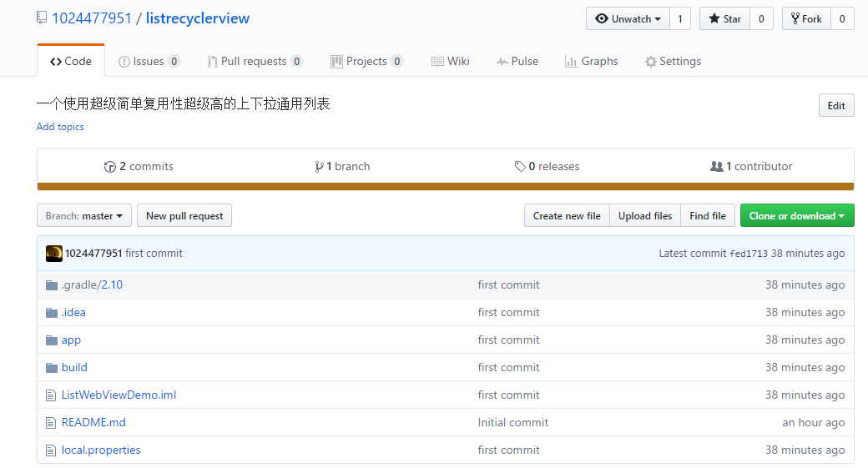Screen dimensions: 868x468
Task: Open the Pulse tab
Action: (517, 62)
